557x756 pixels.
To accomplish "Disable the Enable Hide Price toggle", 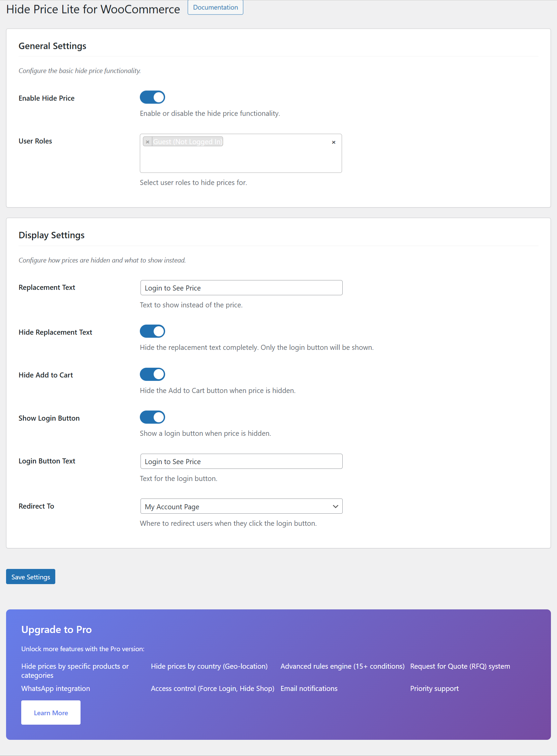I will tap(152, 97).
